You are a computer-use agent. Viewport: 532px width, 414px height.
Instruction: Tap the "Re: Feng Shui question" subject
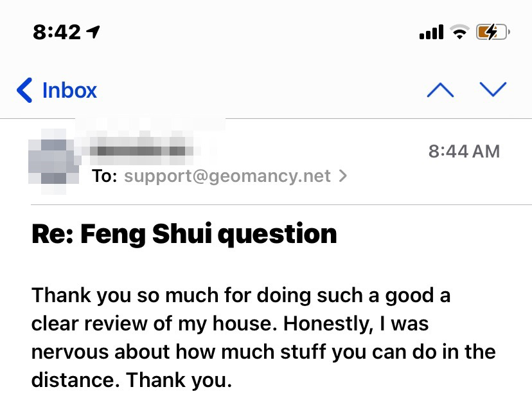point(184,233)
